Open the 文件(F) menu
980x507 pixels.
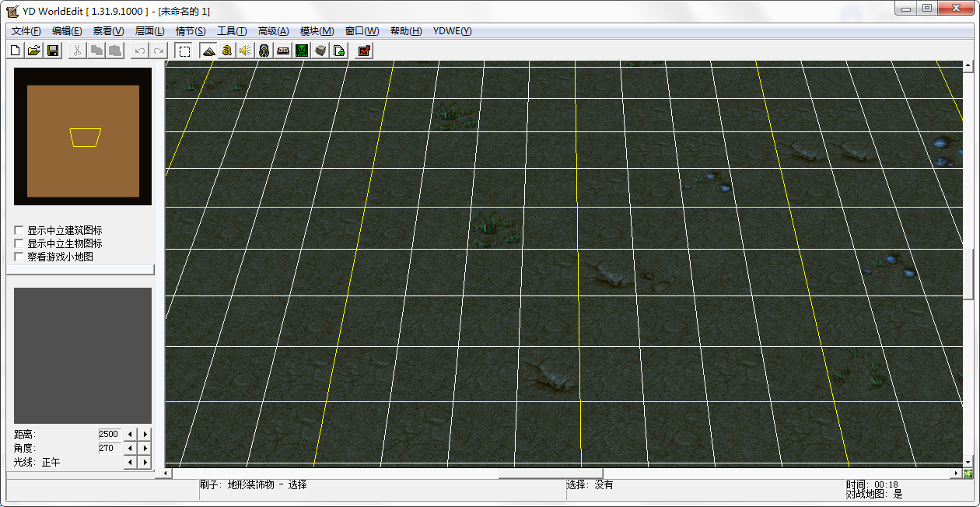26,31
